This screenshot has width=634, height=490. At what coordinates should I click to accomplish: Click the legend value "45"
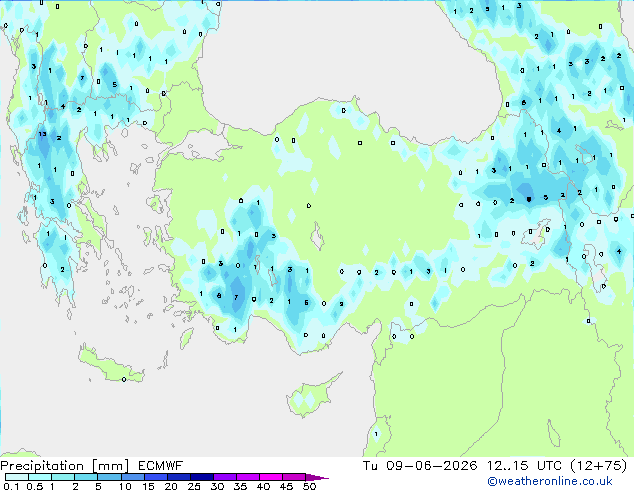286,486
